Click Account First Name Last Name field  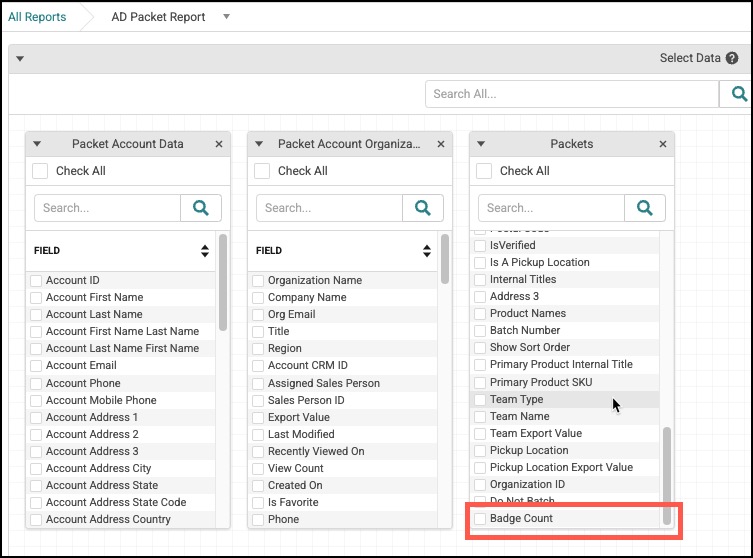tap(121, 331)
